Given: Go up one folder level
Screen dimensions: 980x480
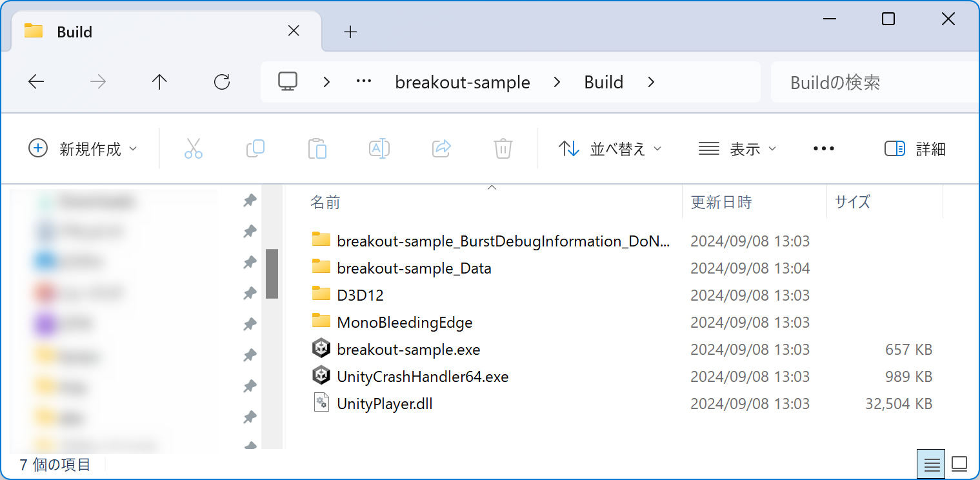Looking at the screenshot, I should [159, 82].
